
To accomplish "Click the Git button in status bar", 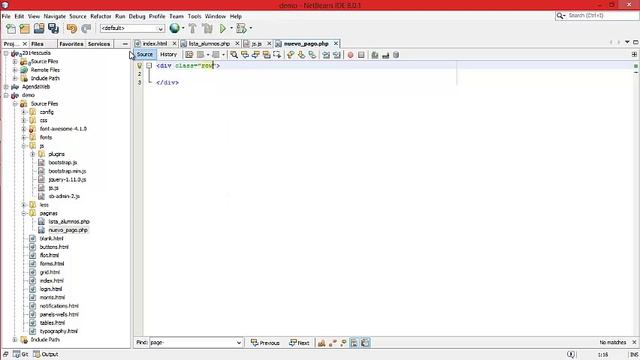I will click(21, 354).
